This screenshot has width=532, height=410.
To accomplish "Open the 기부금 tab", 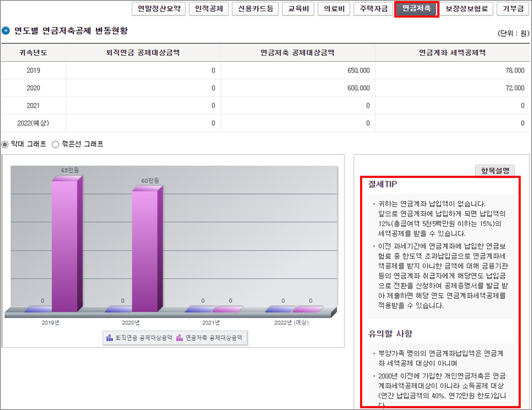I will [x=513, y=9].
